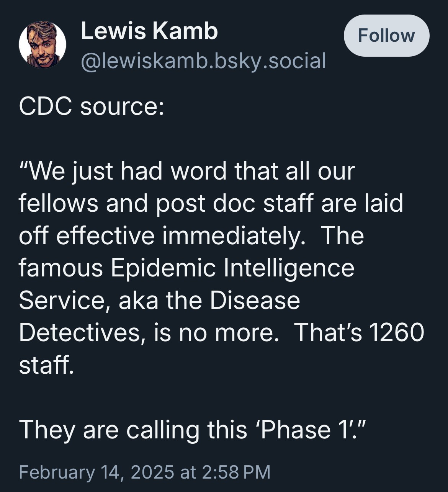Screen dimensions: 448x492
Task: Open the Lewis Kamb display name
Action: [149, 31]
